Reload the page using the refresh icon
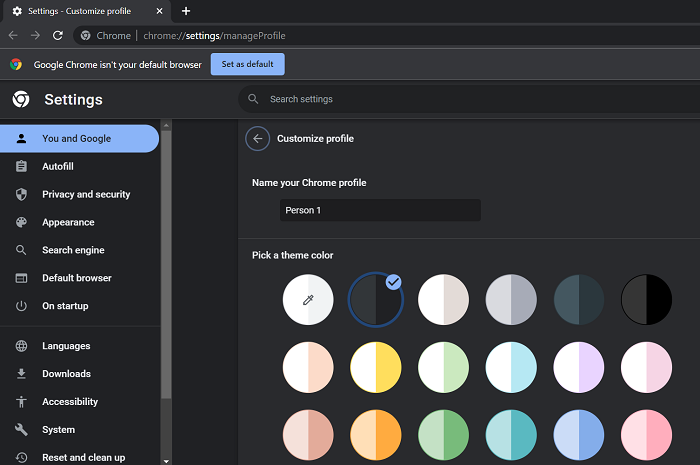Viewport: 700px width, 465px height. pos(58,35)
